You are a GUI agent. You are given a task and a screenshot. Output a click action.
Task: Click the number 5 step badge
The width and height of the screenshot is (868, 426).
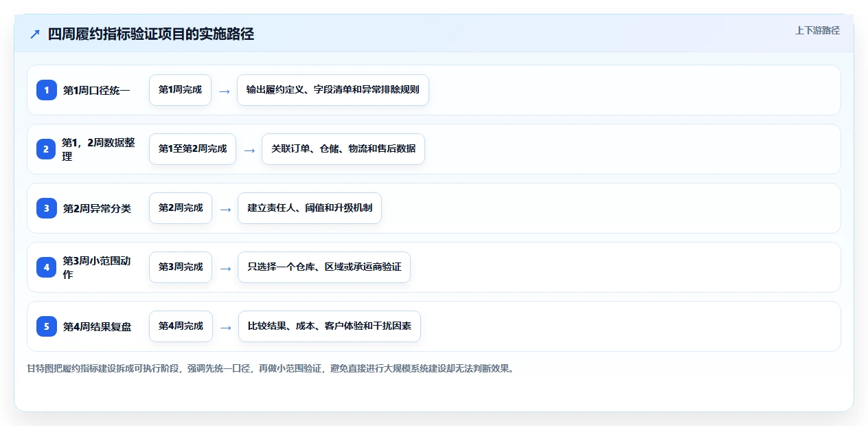point(47,326)
